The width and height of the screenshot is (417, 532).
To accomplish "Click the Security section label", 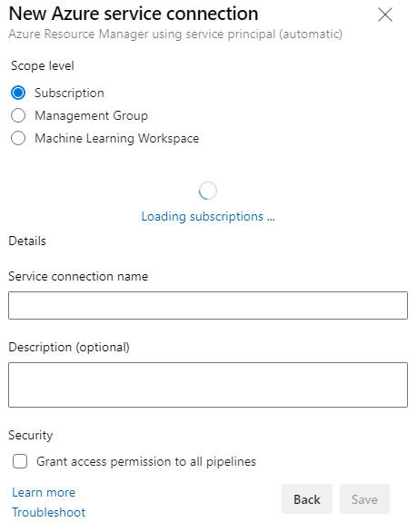I will [x=31, y=435].
